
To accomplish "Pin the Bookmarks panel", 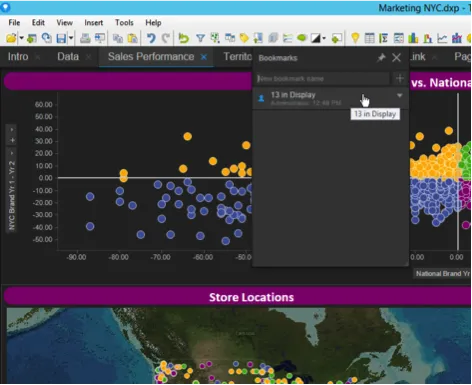I will pos(381,57).
